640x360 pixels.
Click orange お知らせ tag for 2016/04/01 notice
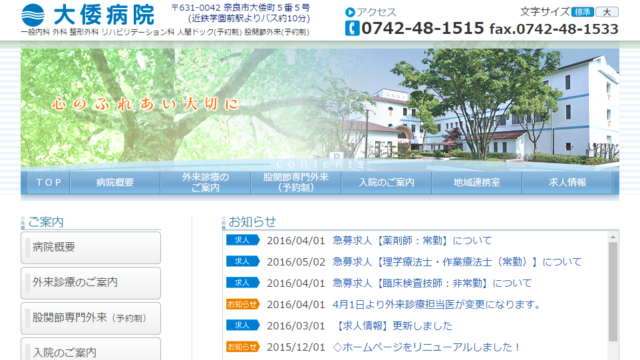click(x=242, y=304)
